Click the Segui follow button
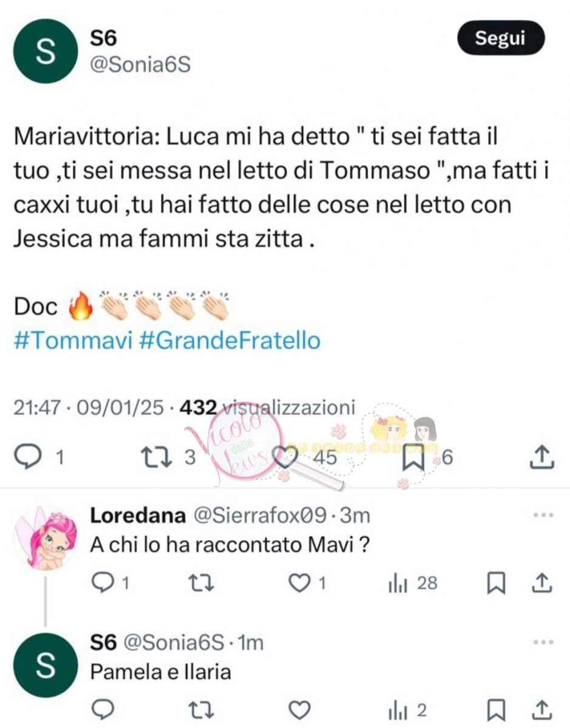 point(500,39)
